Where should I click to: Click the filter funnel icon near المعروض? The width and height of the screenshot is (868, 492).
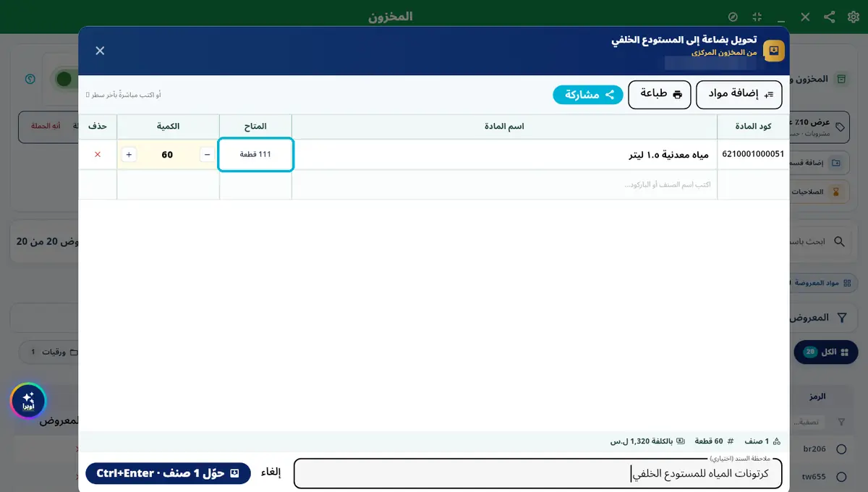(x=842, y=318)
